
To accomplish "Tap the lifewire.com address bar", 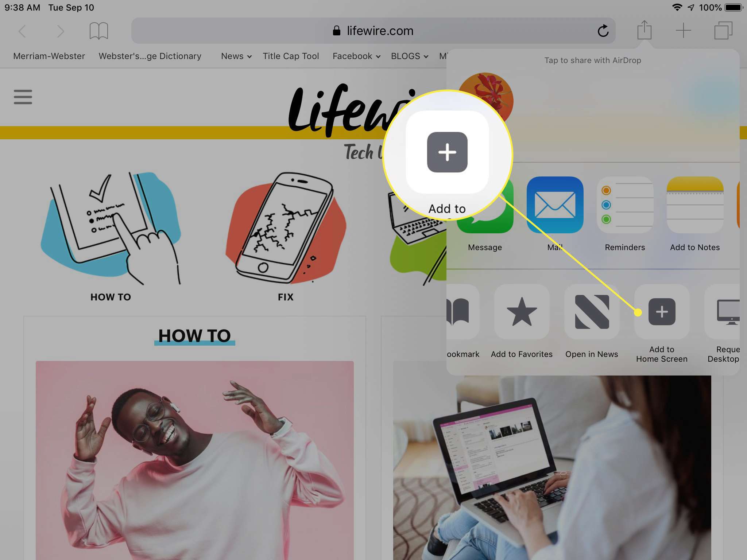I will point(373,31).
